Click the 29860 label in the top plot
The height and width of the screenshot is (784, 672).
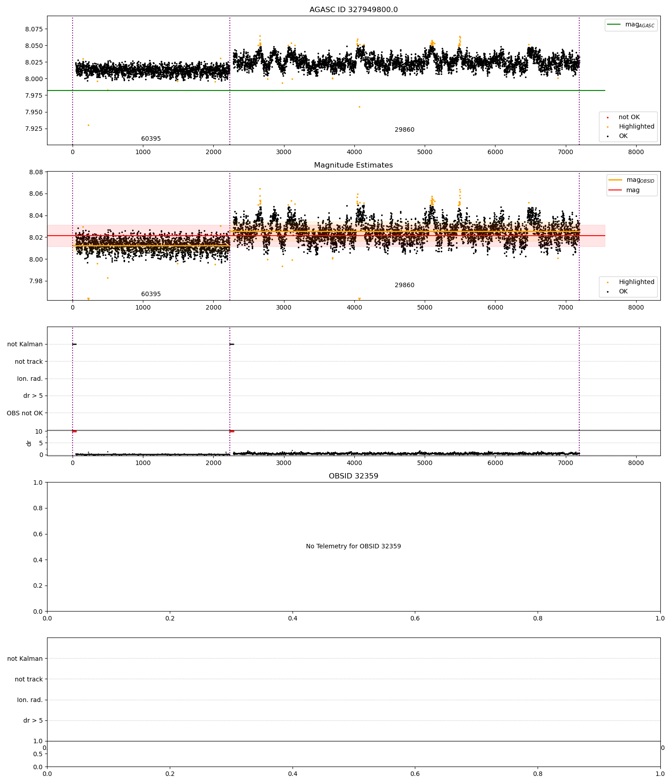pos(405,130)
